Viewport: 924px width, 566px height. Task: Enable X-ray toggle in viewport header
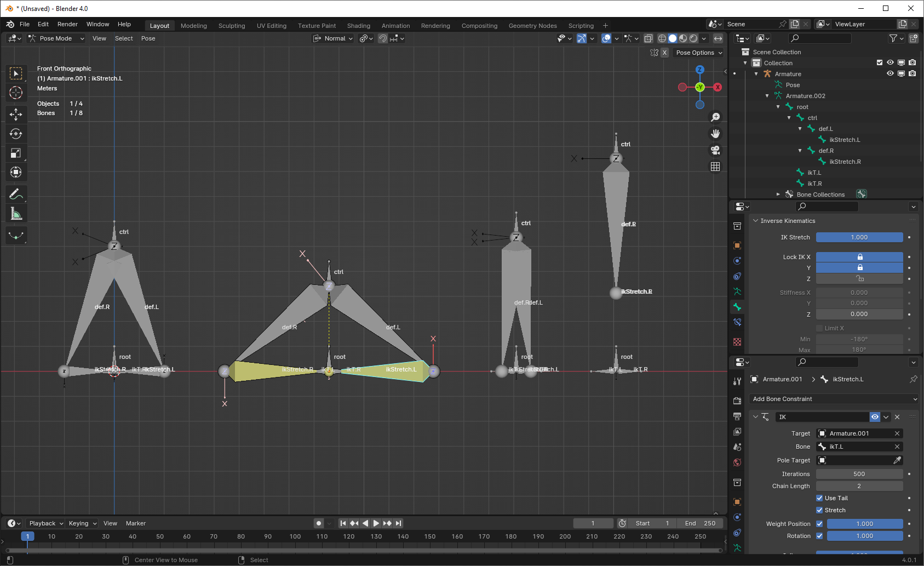click(x=648, y=38)
